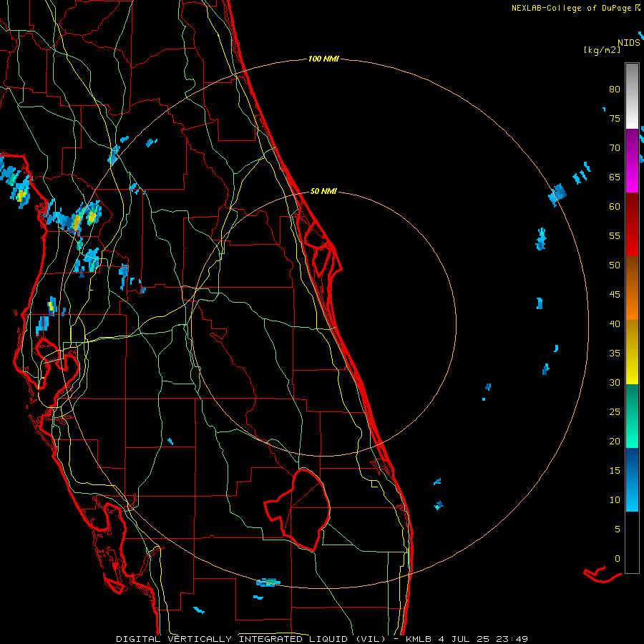644x644 pixels.
Task: Click the scale value 60
Action: (x=615, y=207)
